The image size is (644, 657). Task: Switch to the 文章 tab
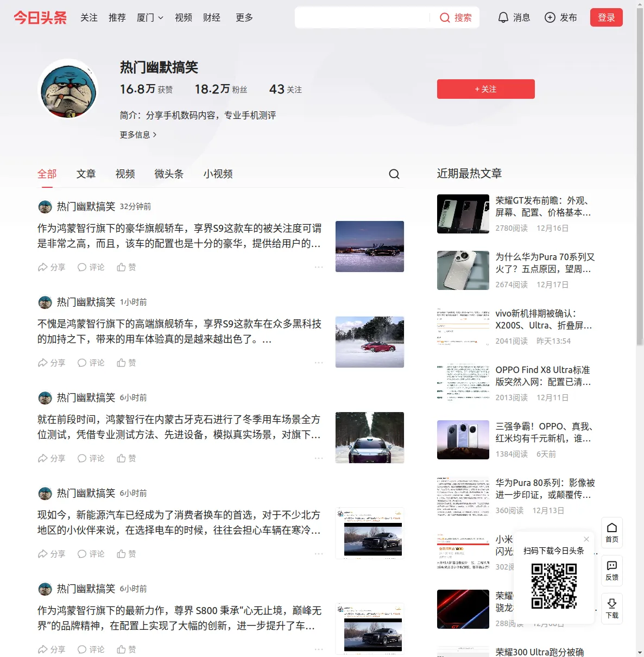tap(86, 174)
